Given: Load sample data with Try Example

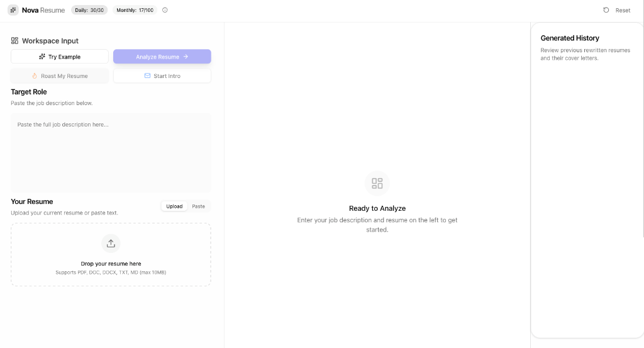Looking at the screenshot, I should pos(60,57).
